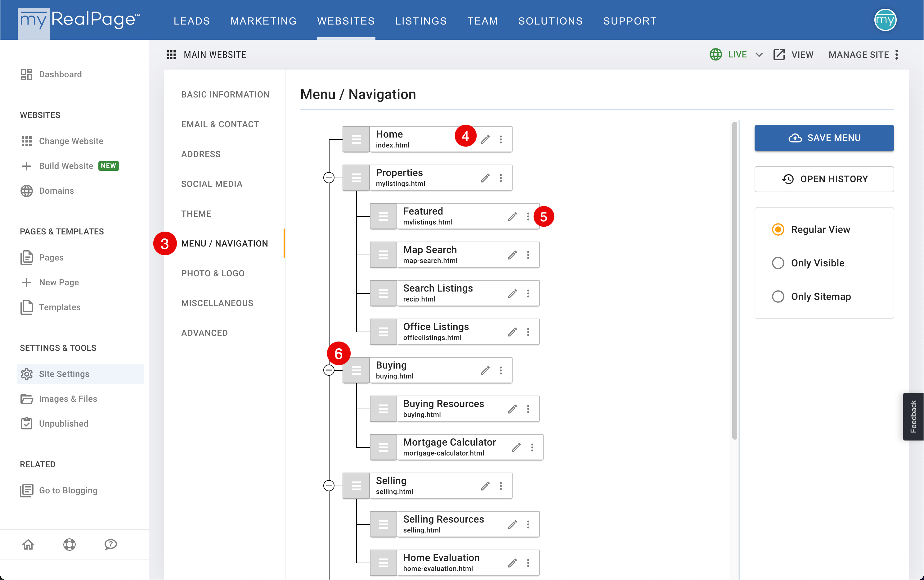The width and height of the screenshot is (924, 580).
Task: Open the help lifebuoy icon in footer
Action: 70,544
